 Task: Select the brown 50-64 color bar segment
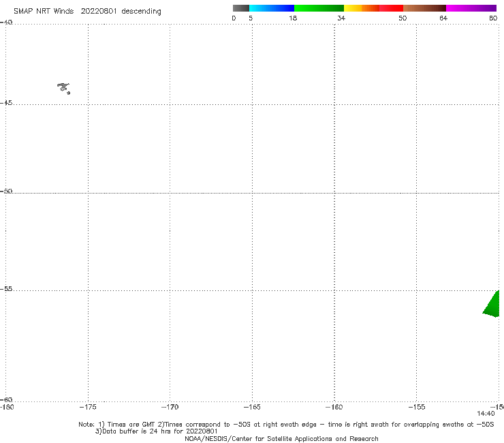424,8
